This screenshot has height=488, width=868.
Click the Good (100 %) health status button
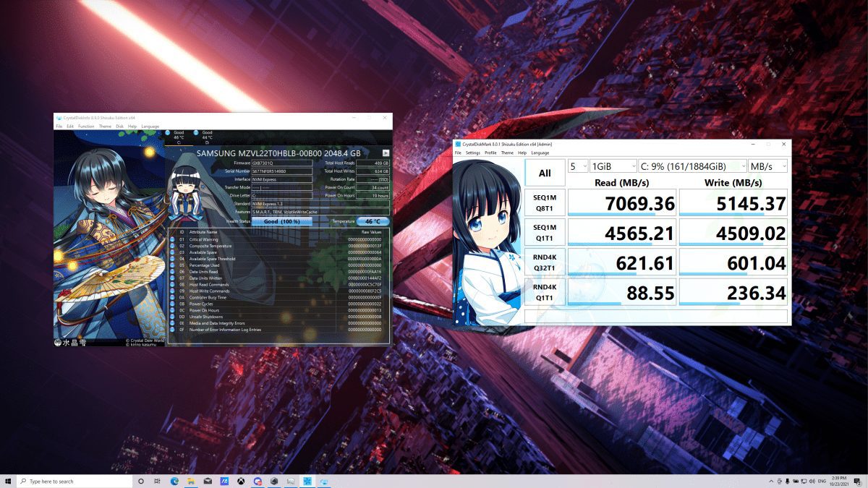click(x=281, y=221)
